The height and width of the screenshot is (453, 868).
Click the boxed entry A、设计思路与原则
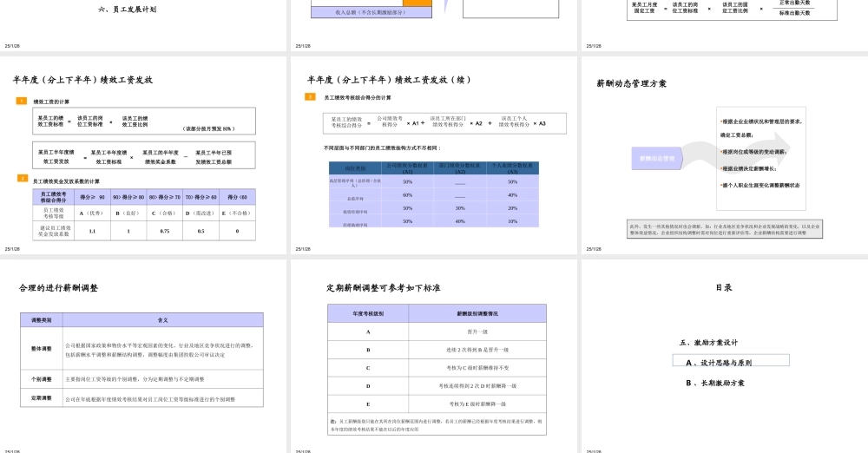click(731, 361)
